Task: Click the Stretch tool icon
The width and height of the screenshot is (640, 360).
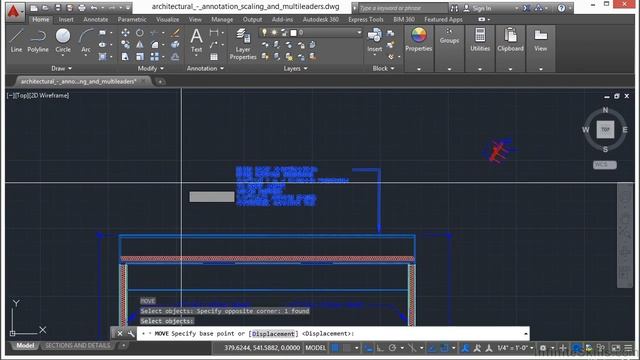Action: [x=125, y=57]
